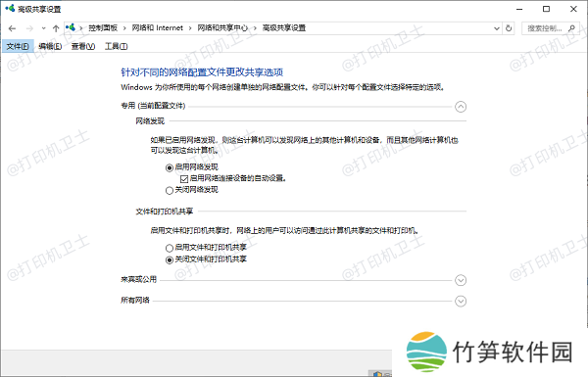This screenshot has width=588, height=377.
Task: Click the search magnifier icon
Action: point(571,28)
